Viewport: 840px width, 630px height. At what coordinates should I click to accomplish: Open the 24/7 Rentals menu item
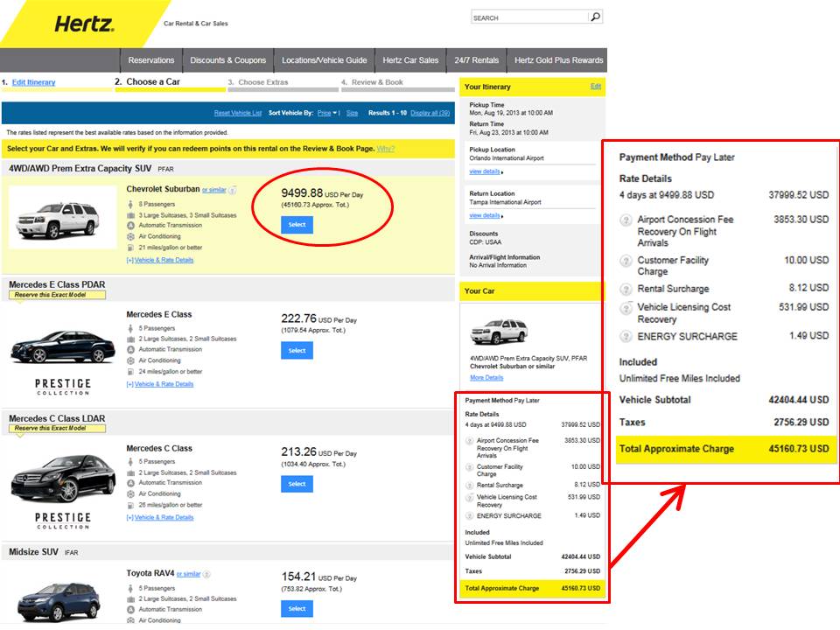477,60
